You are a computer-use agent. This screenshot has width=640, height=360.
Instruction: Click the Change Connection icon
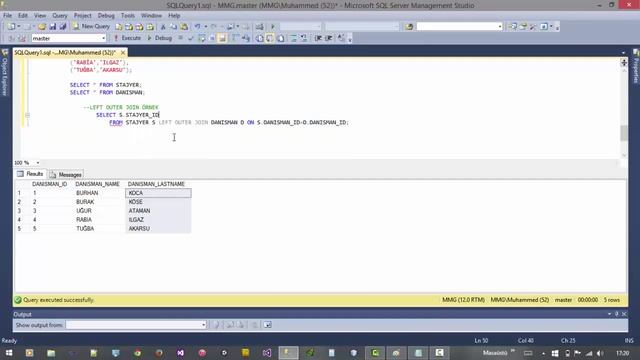tap(22, 38)
